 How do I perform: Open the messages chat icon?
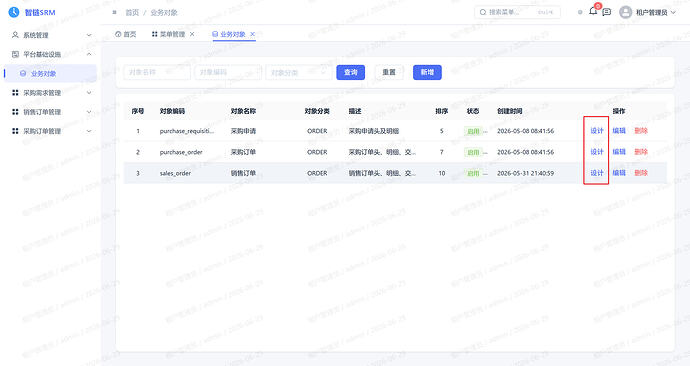click(606, 12)
